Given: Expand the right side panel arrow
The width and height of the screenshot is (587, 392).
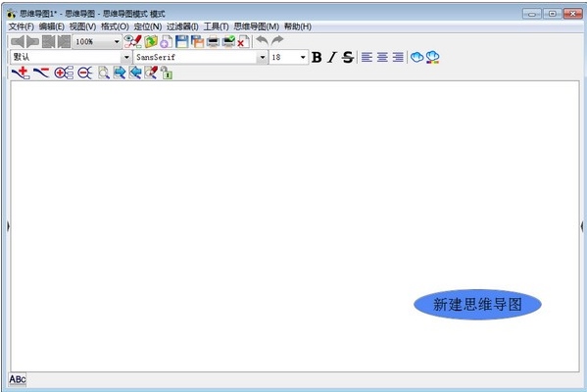Looking at the screenshot, I should coord(582,225).
